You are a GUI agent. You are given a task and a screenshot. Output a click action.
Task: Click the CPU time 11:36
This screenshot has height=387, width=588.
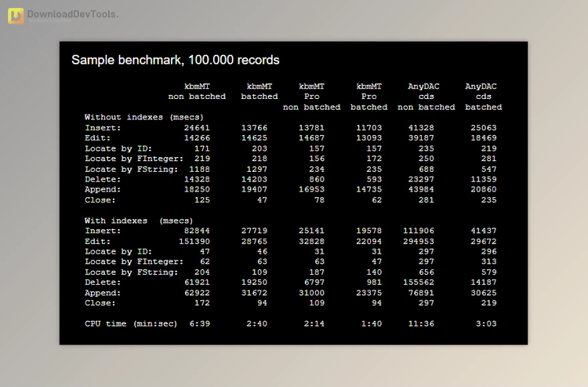(421, 323)
